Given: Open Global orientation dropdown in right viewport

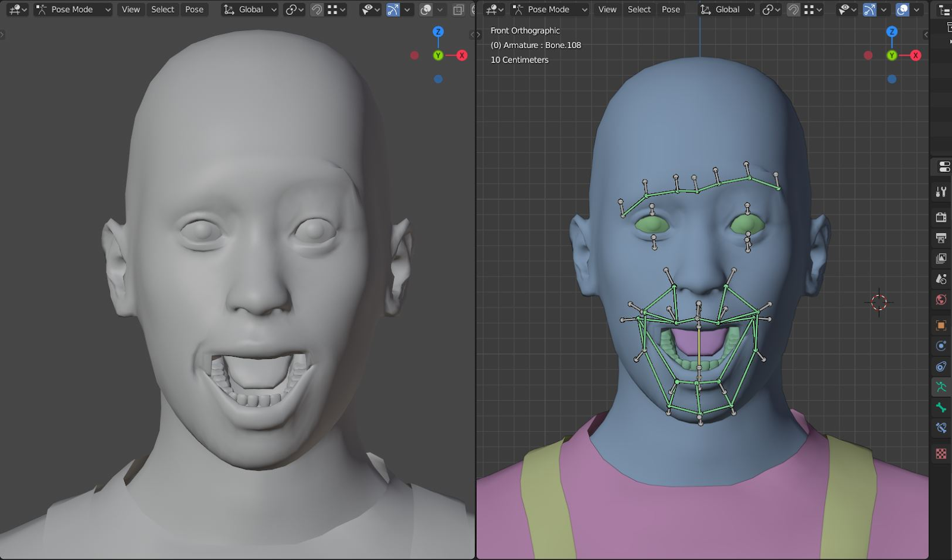Looking at the screenshot, I should tap(726, 10).
